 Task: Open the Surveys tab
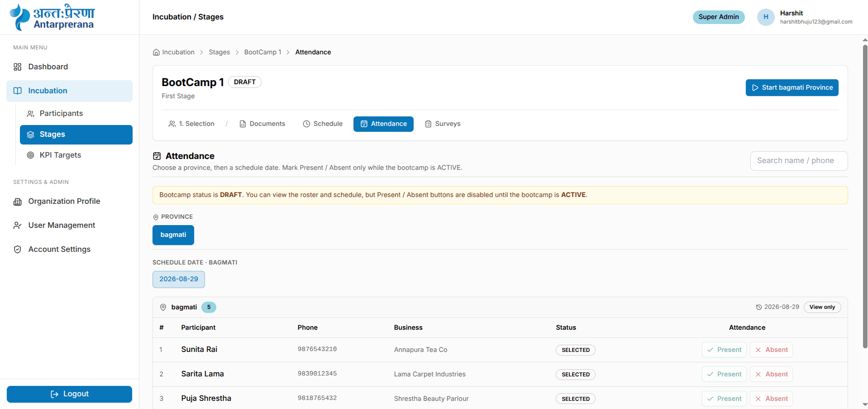coord(443,124)
